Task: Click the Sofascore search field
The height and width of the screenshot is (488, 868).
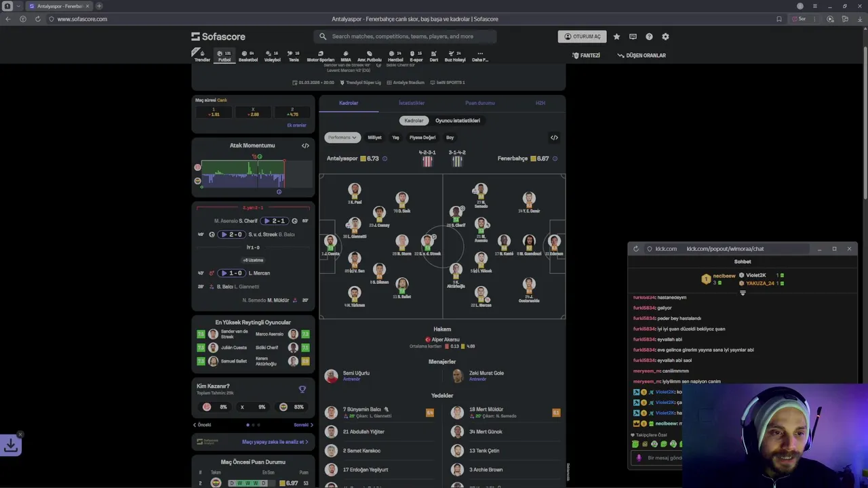Action: pos(405,37)
